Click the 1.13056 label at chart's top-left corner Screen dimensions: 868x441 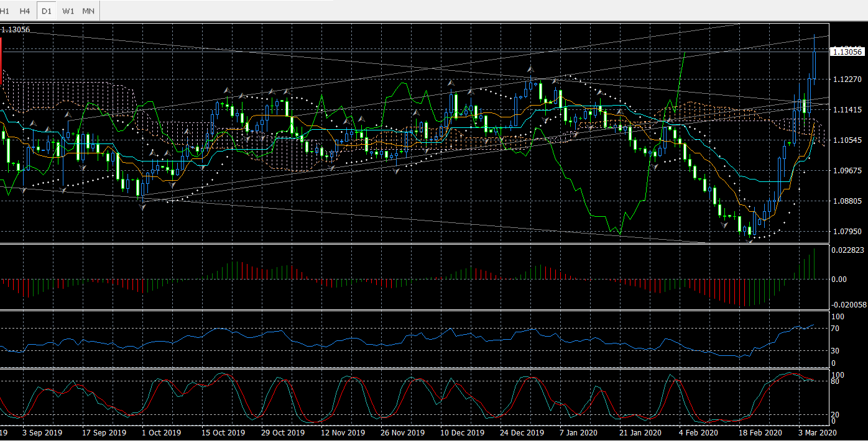tap(16, 29)
